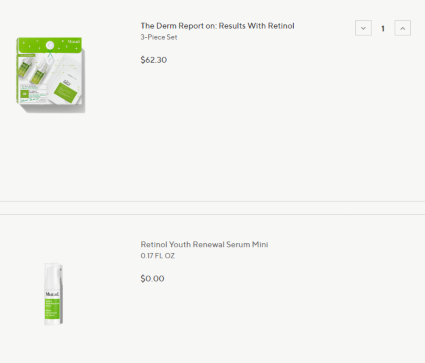425x363 pixels.
Task: Click the 3-Piece Set subtitle
Action: pyautogui.click(x=159, y=37)
